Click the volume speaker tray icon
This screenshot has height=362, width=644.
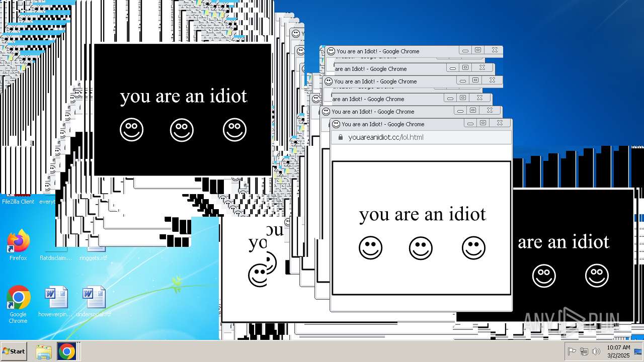point(596,351)
